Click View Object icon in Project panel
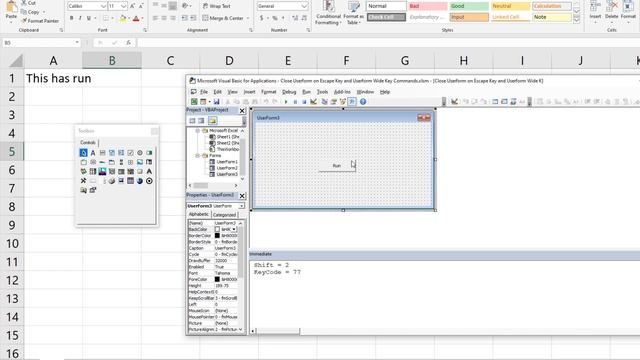This screenshot has height=360, width=640. [201, 121]
